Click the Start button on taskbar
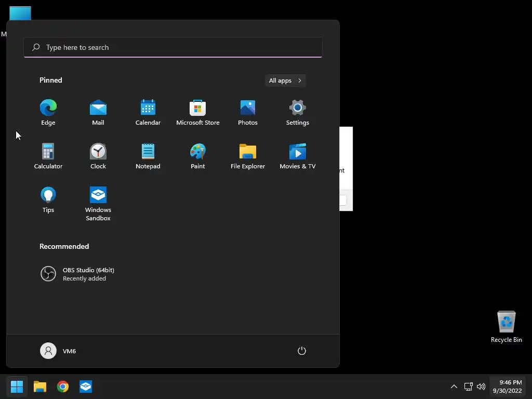532x399 pixels. click(17, 387)
